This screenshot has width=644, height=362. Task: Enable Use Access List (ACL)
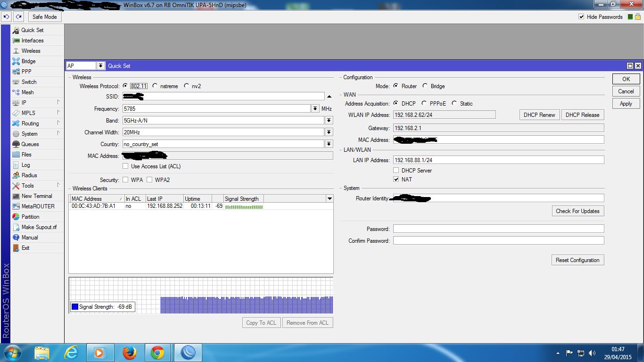point(125,166)
